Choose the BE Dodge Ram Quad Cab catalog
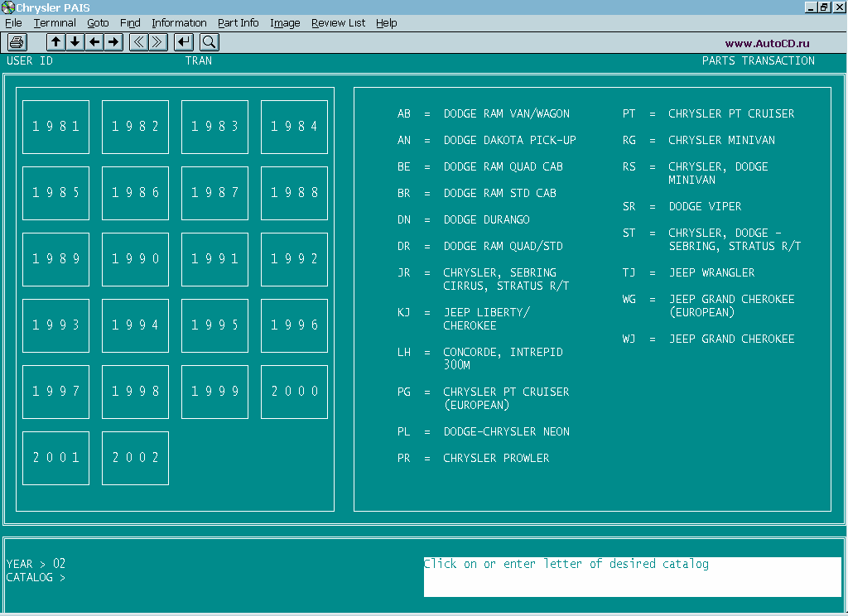 point(480,166)
